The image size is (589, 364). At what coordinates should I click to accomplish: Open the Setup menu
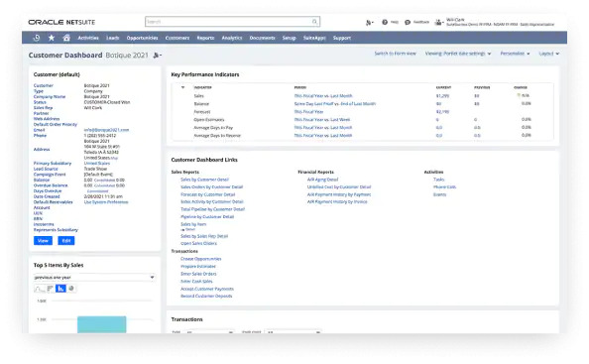tap(290, 38)
